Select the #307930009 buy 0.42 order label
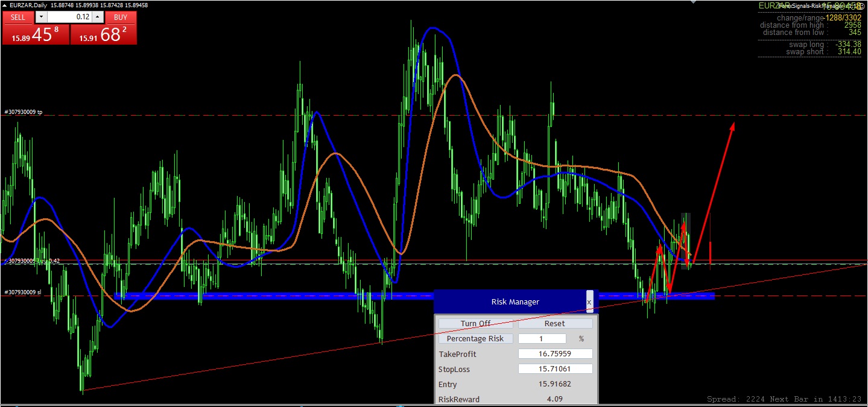This screenshot has height=407, width=868. pyautogui.click(x=33, y=261)
